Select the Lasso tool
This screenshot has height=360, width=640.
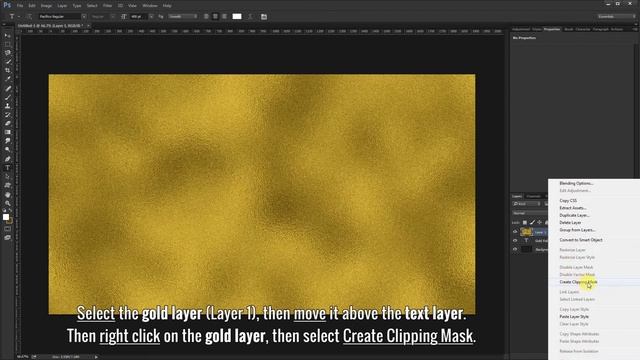7,53
